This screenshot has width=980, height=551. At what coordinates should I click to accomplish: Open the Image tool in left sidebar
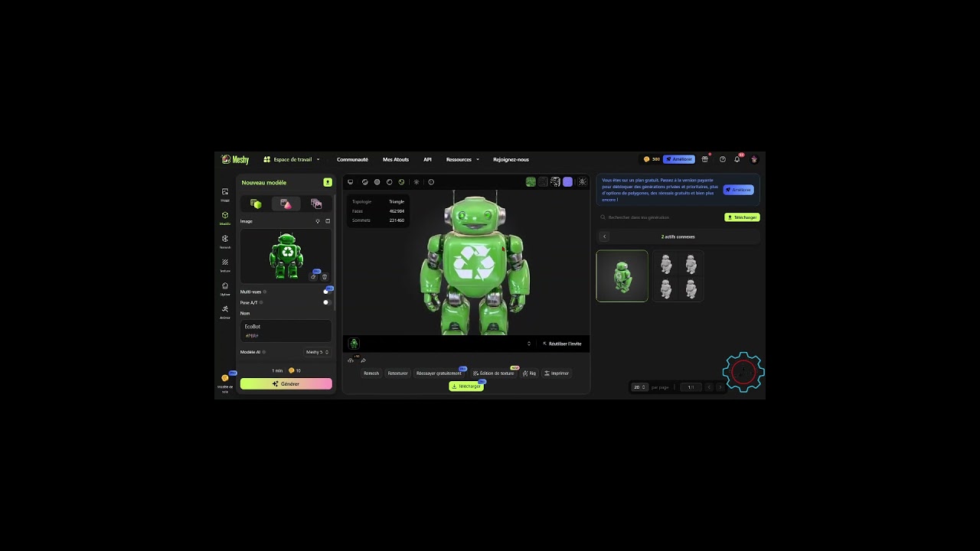coord(225,193)
